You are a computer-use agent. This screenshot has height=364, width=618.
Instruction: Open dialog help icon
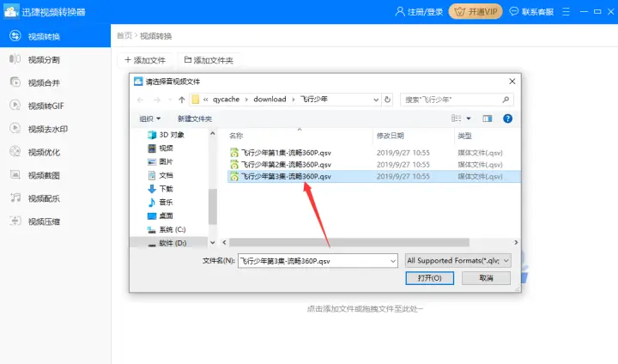[507, 118]
